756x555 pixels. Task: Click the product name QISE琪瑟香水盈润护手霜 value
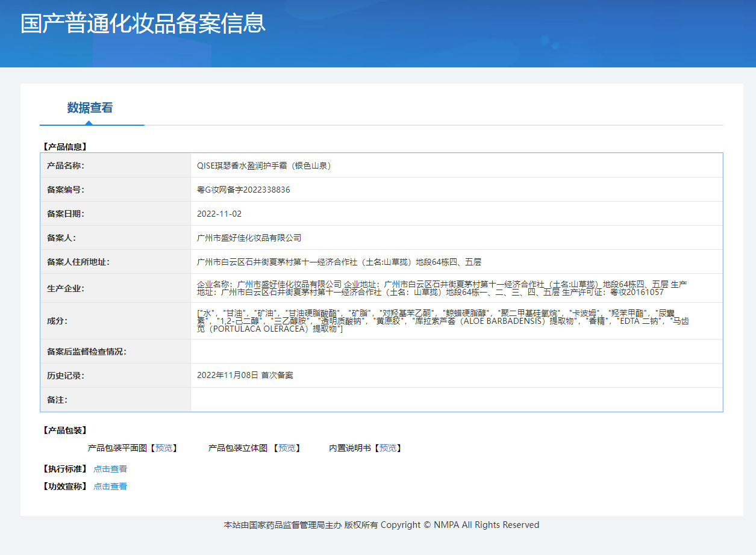click(264, 166)
